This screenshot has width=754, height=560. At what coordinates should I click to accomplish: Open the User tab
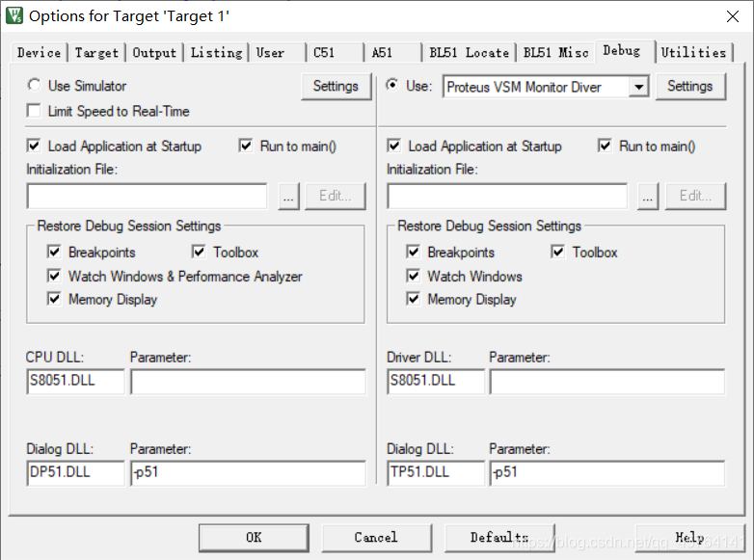(277, 52)
